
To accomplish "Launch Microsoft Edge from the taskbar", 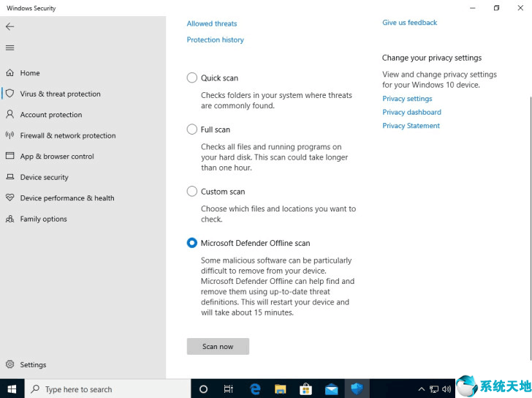I will pos(255,389).
